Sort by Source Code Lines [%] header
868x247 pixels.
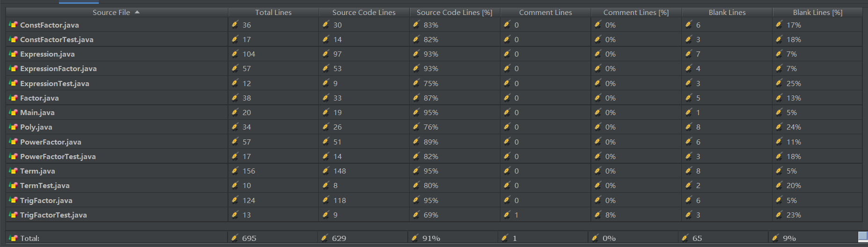click(x=454, y=13)
